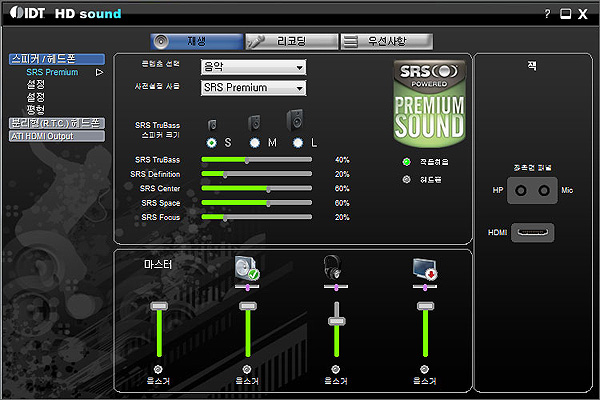The image size is (600, 400).
Task: Click the SRS Premium Sound badge
Action: pos(429,103)
